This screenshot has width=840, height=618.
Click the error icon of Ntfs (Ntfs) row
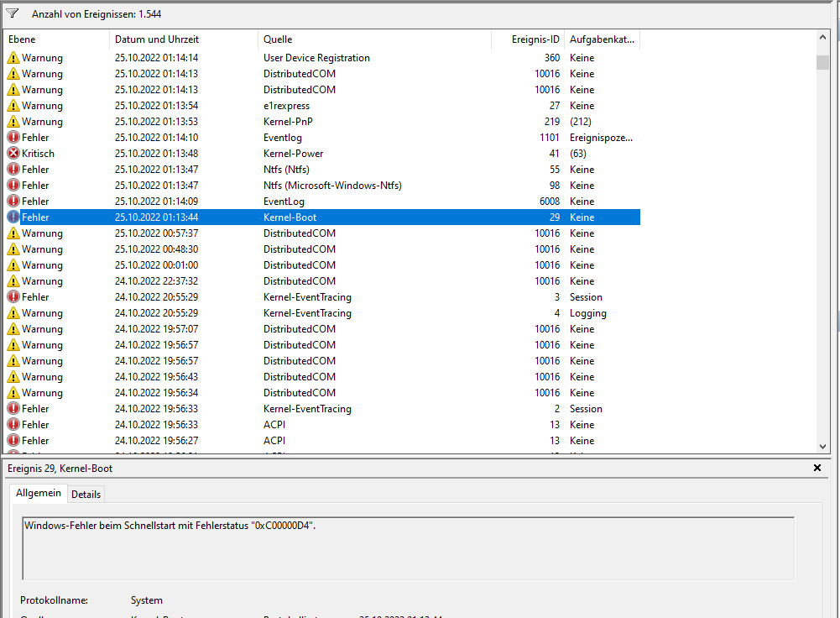(x=13, y=170)
